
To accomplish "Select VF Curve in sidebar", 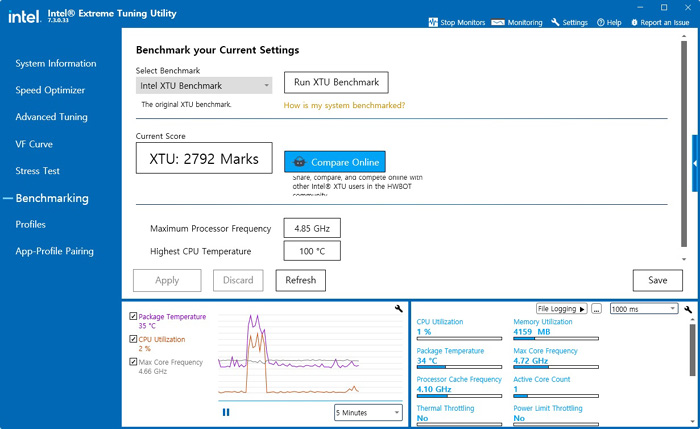I will pyautogui.click(x=34, y=144).
